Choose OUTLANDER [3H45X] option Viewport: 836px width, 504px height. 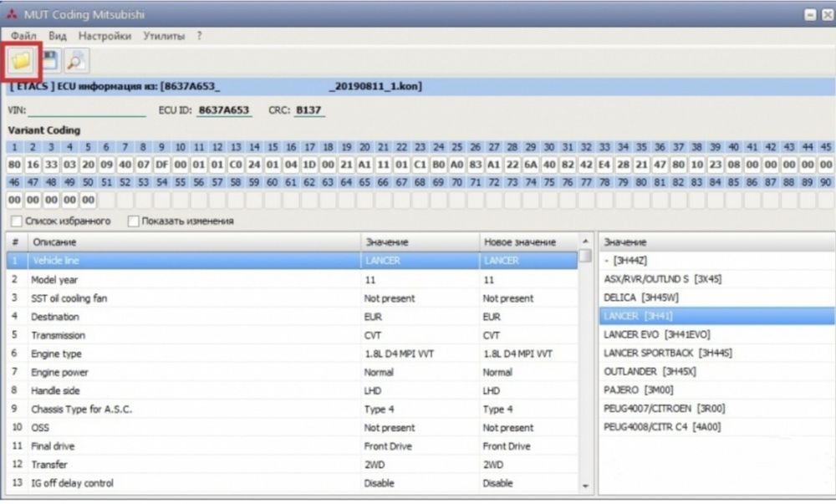(716, 371)
